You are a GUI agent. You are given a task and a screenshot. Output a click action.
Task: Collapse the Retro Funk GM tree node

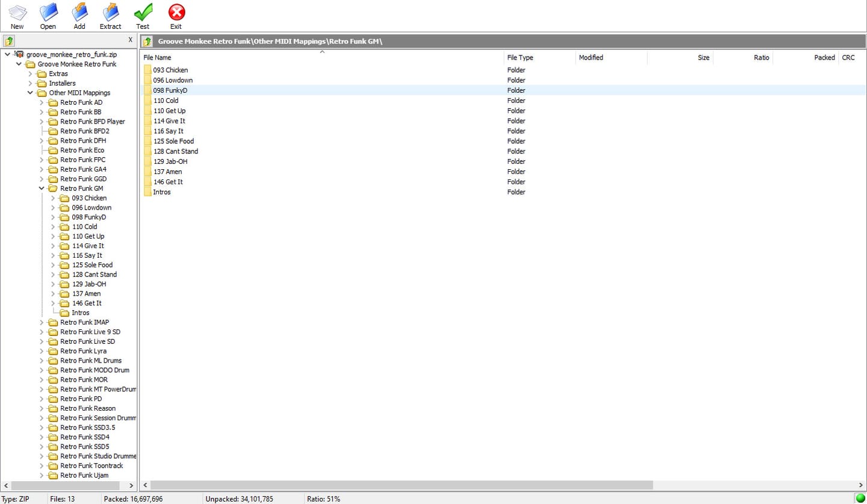point(42,188)
